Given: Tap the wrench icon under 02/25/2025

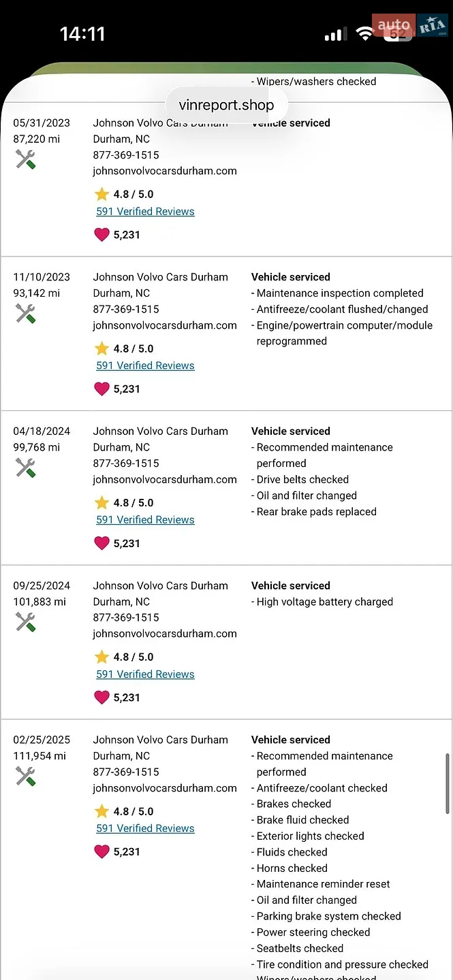Looking at the screenshot, I should click(25, 777).
